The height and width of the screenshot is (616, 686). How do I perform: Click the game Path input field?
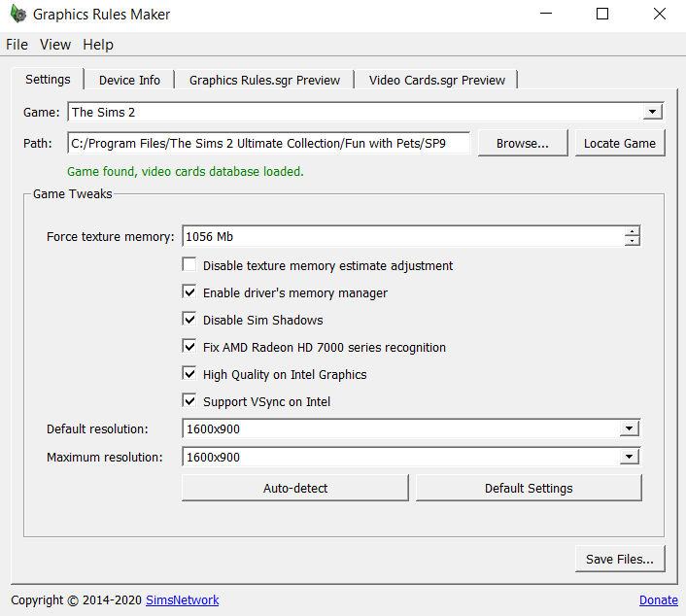268,143
